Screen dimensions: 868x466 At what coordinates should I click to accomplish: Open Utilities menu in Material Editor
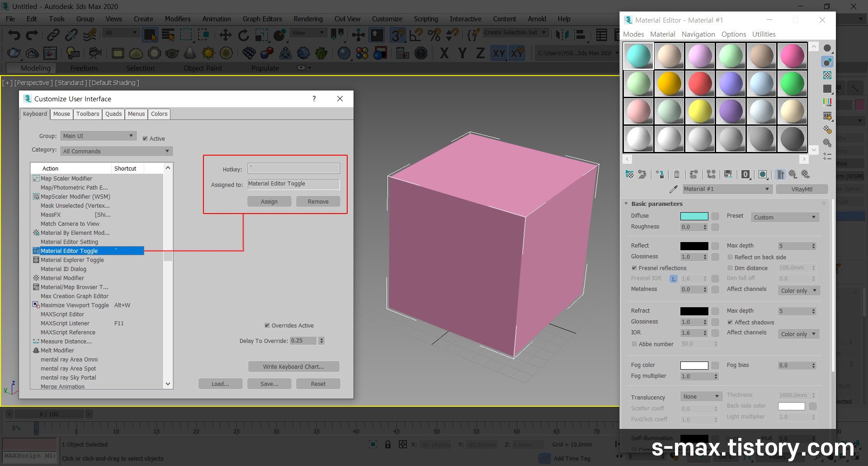764,34
